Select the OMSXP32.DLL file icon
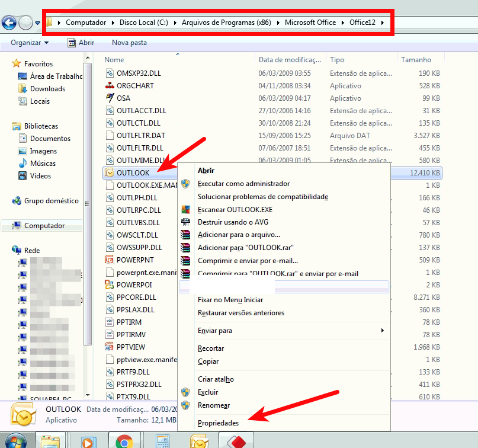 110,73
